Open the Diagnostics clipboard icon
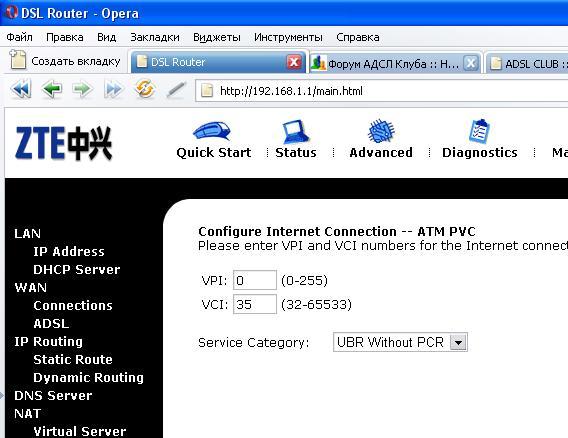This screenshot has height=438, width=568. [479, 131]
